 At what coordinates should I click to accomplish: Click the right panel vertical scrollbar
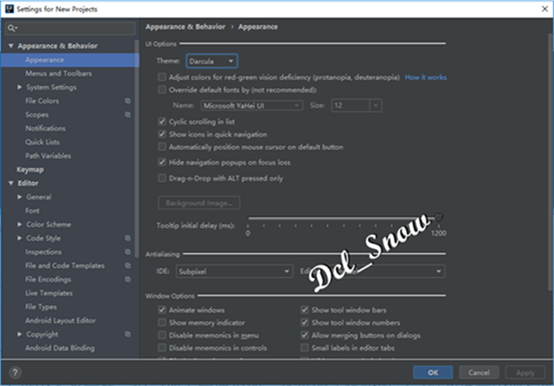click(x=550, y=162)
